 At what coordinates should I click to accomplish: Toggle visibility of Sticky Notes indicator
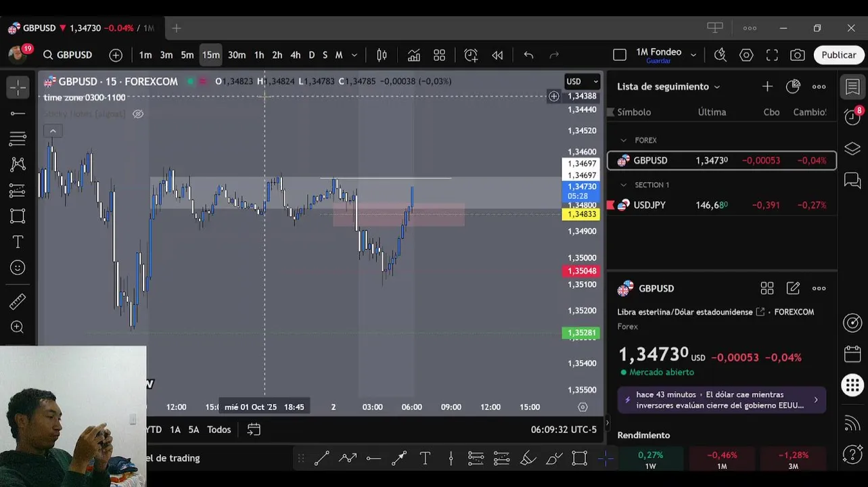point(138,114)
